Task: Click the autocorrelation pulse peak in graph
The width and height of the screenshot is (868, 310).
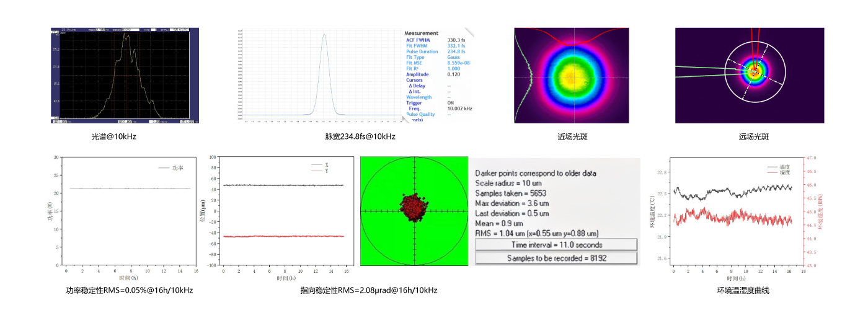Action: click(324, 35)
